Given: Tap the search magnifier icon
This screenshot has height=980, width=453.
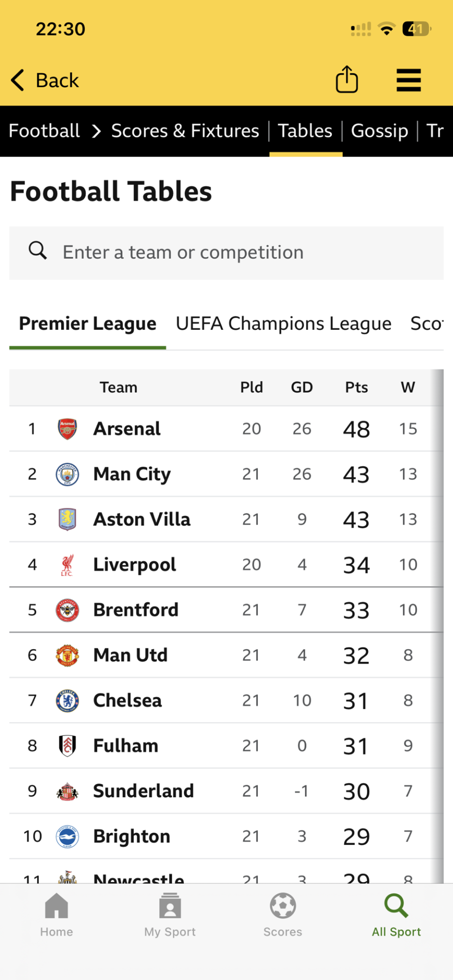Looking at the screenshot, I should pyautogui.click(x=37, y=251).
